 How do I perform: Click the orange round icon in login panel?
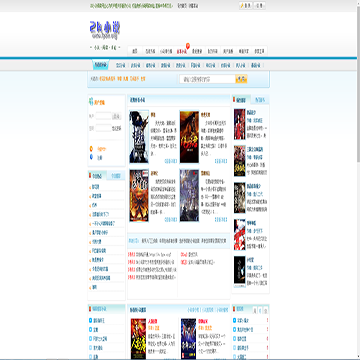tap(91, 148)
